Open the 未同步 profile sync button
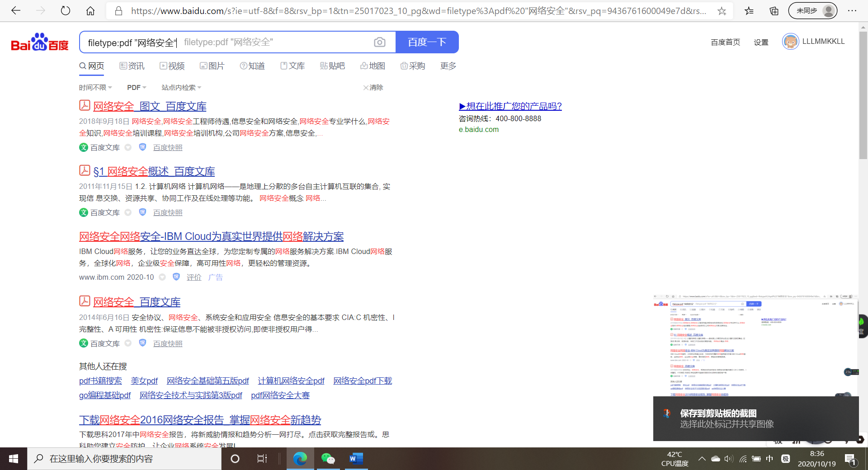 [x=813, y=11]
